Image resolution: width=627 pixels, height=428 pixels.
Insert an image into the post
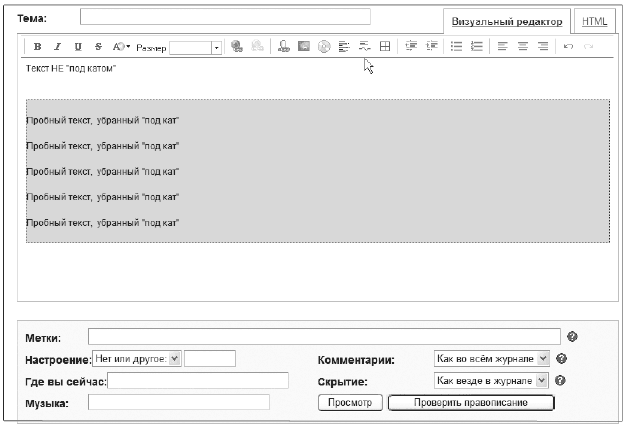303,47
